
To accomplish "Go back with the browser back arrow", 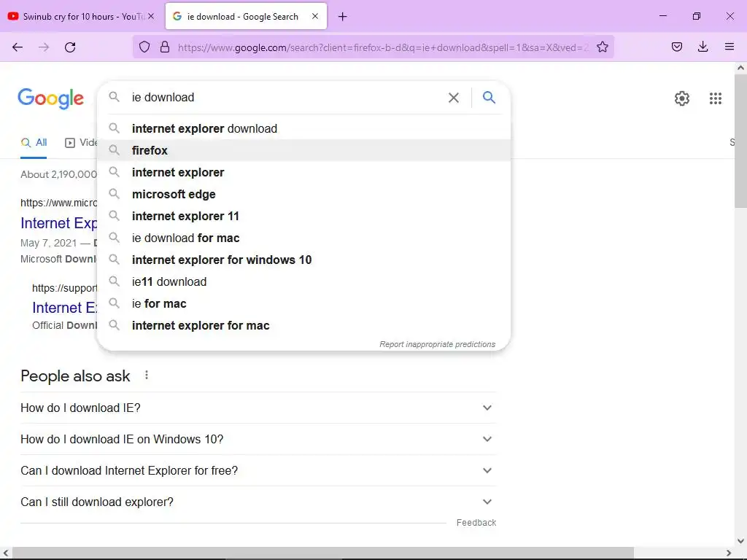I will click(18, 47).
